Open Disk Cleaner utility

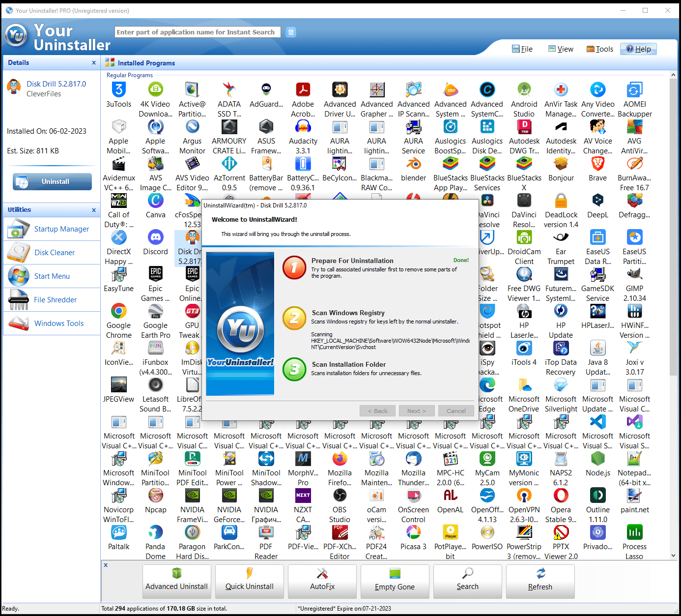click(x=52, y=253)
